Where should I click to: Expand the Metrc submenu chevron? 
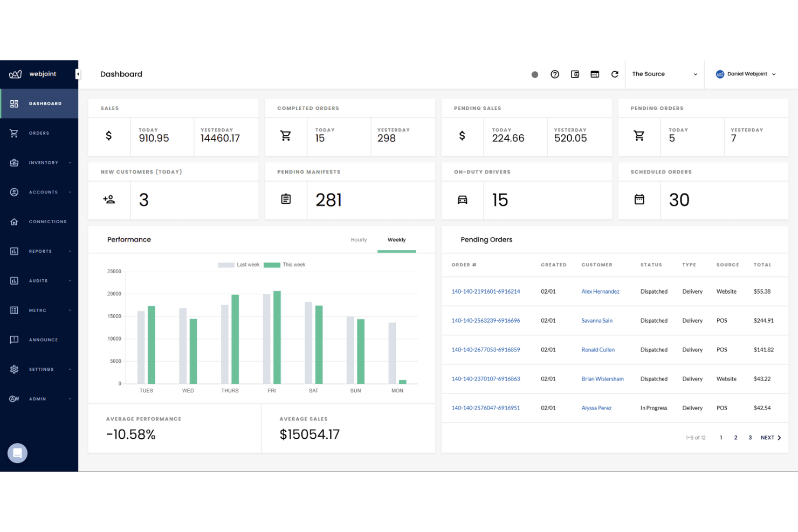coord(70,310)
